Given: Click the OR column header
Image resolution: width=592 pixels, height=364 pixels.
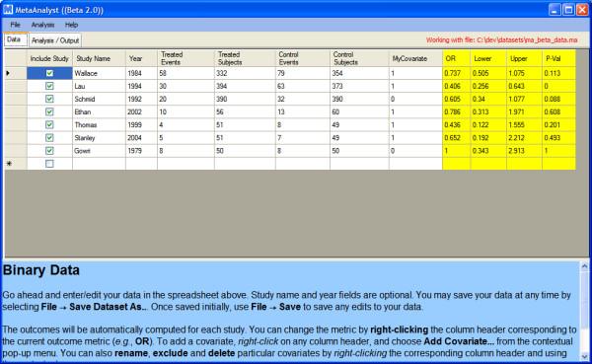Looking at the screenshot, I should pos(456,58).
